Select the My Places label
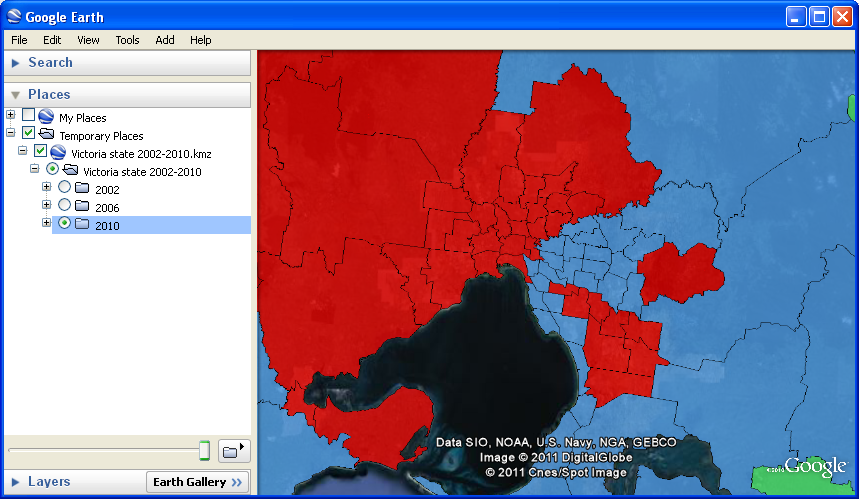Viewport: 859px width, 499px height. click(x=83, y=118)
